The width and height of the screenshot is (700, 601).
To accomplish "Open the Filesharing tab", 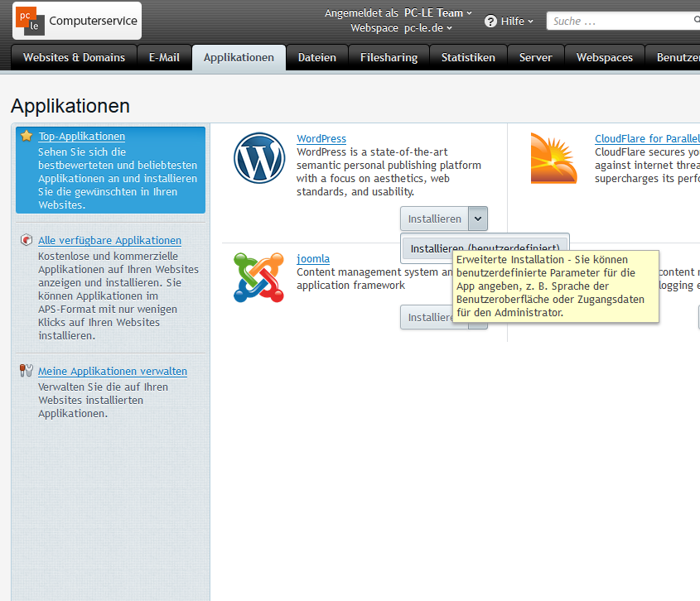I will 389,58.
